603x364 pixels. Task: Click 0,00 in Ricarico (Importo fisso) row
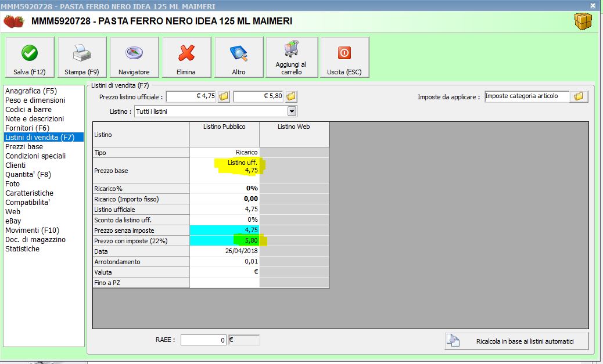tap(225, 199)
